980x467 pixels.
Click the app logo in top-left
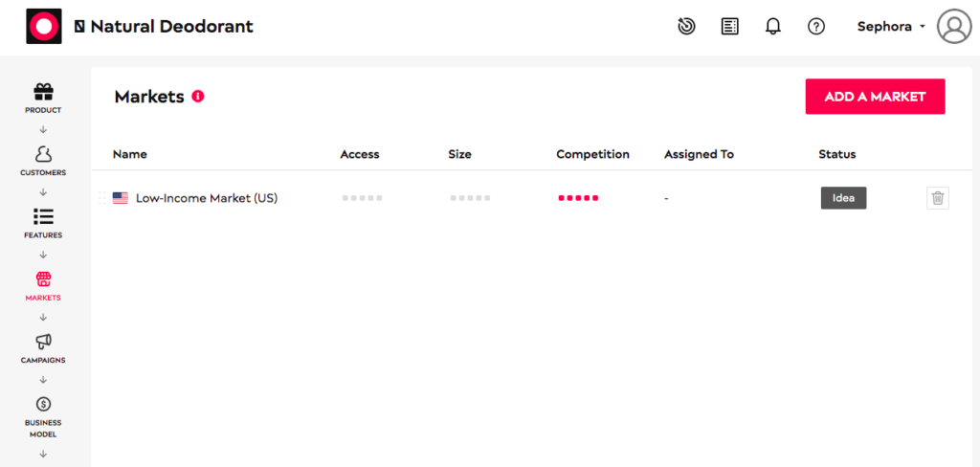[44, 26]
